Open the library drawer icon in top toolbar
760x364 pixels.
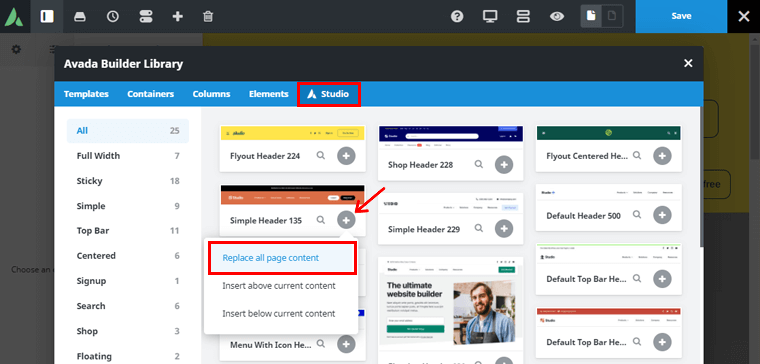click(80, 16)
